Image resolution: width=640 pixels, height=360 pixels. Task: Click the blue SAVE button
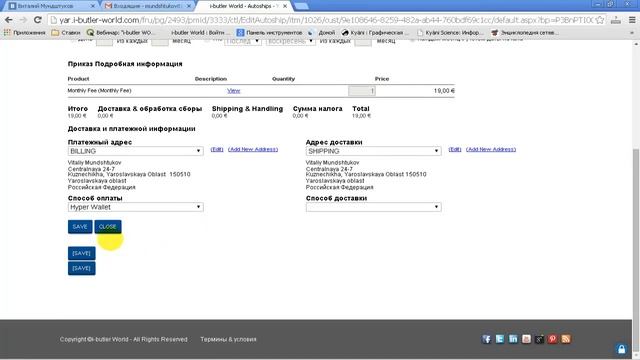point(80,227)
